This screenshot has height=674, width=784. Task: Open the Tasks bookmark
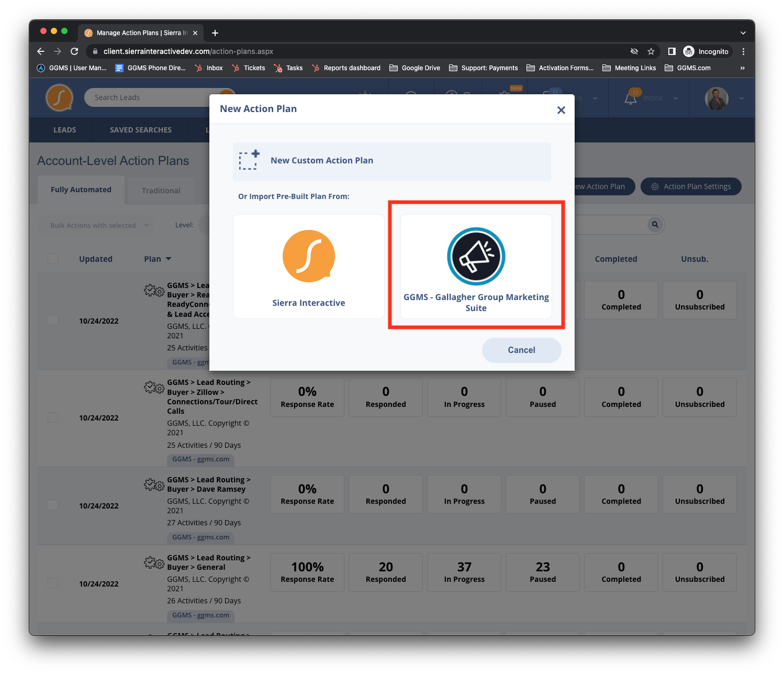click(x=288, y=68)
